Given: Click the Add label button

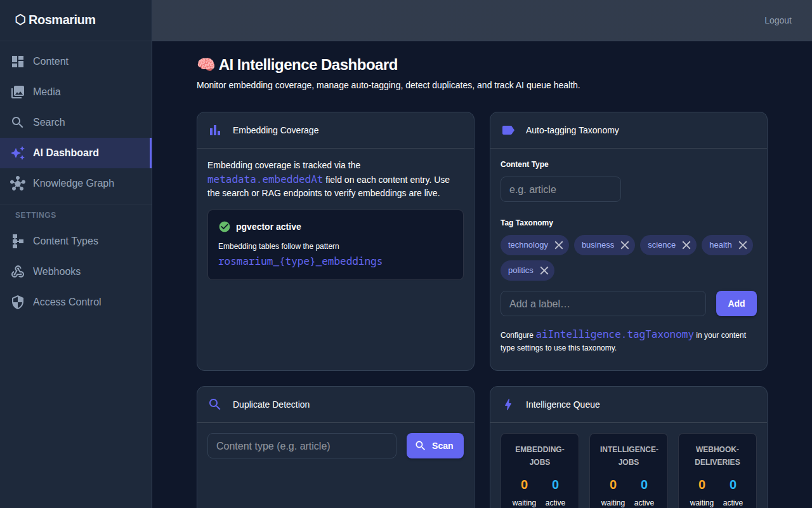Looking at the screenshot, I should [x=737, y=304].
